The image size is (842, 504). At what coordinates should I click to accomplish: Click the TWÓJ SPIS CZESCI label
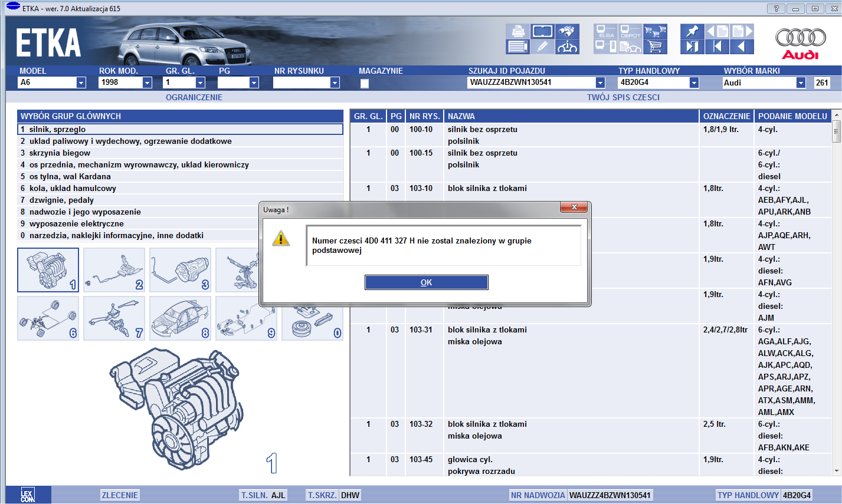click(x=623, y=97)
